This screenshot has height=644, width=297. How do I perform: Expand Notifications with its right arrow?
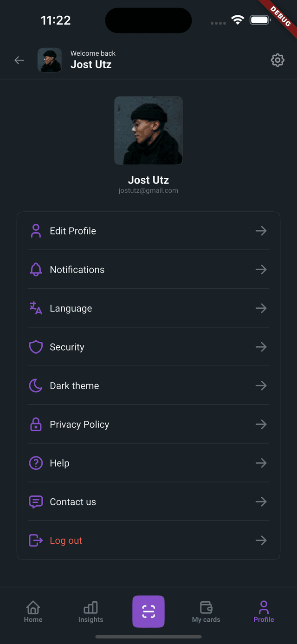click(x=261, y=269)
